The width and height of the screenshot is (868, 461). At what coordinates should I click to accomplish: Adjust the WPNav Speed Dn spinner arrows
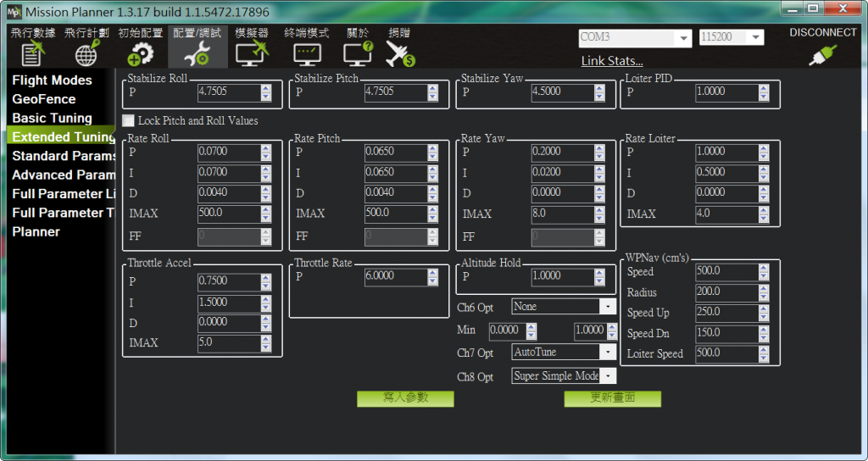tap(764, 334)
